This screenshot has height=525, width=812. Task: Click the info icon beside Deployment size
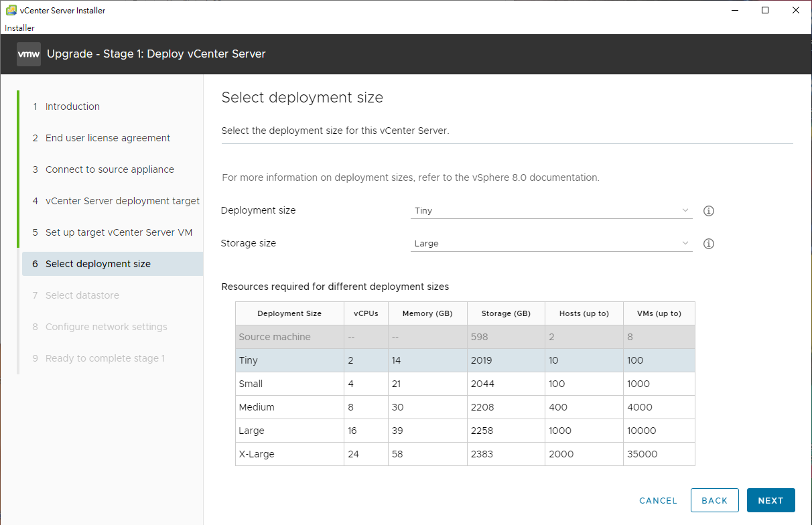[x=709, y=211]
